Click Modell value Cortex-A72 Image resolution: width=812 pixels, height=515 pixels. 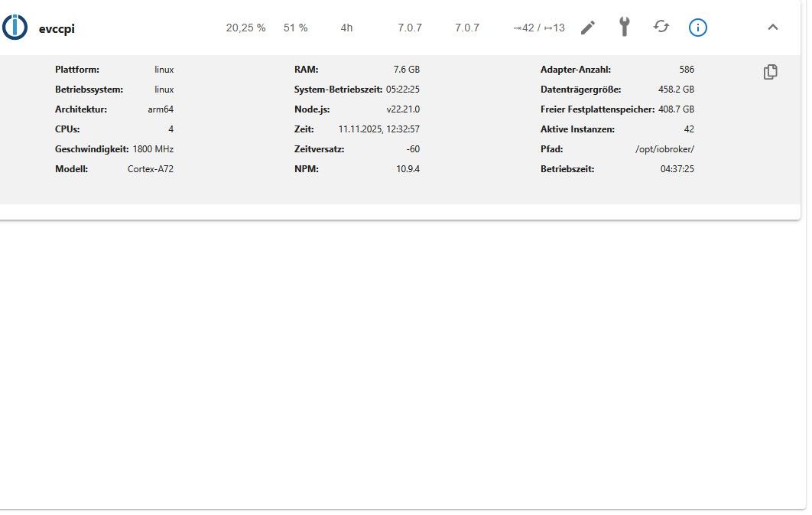150,169
